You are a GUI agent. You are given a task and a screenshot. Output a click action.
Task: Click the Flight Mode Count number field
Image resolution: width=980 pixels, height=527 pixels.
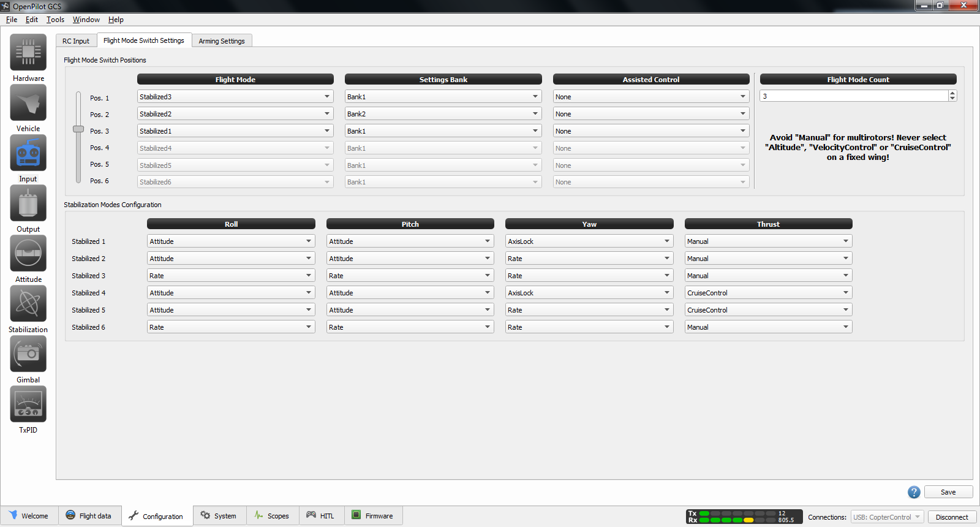[854, 96]
